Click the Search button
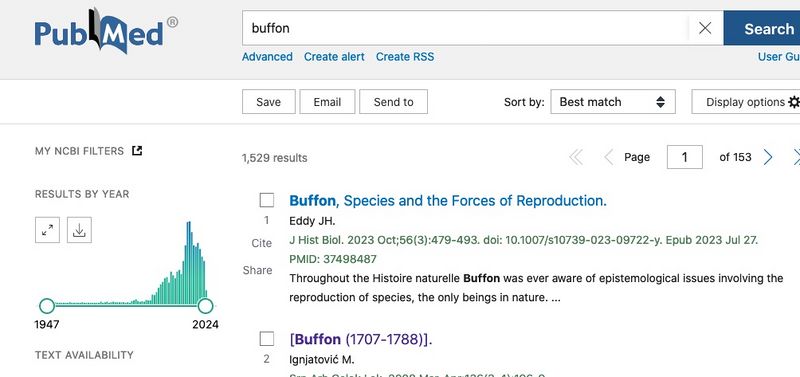Screen dimensions: 800x377 tap(762, 29)
